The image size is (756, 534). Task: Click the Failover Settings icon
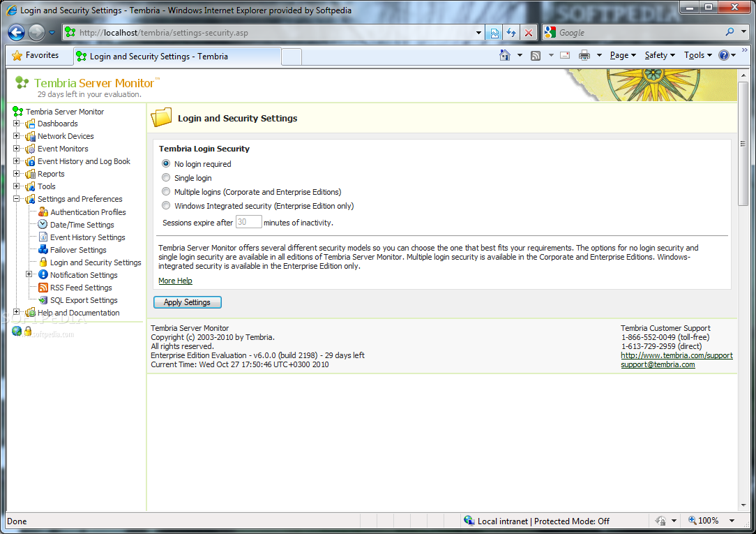pos(43,249)
